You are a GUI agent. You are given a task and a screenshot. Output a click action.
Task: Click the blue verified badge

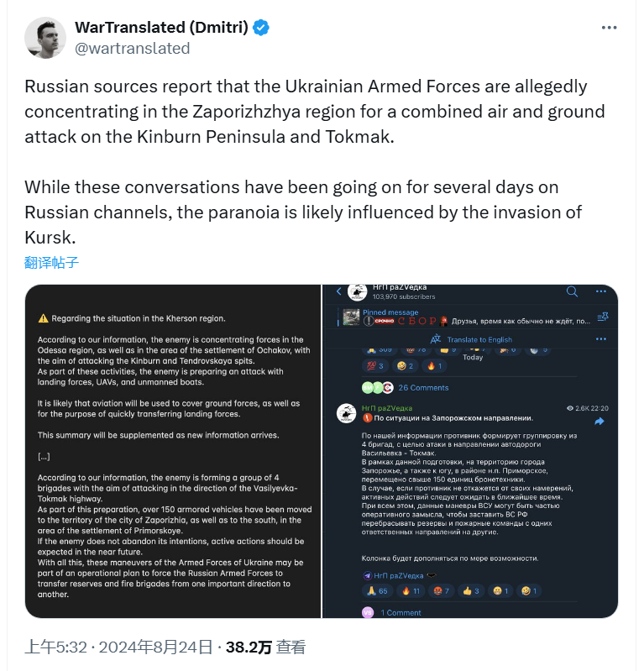[x=262, y=28]
